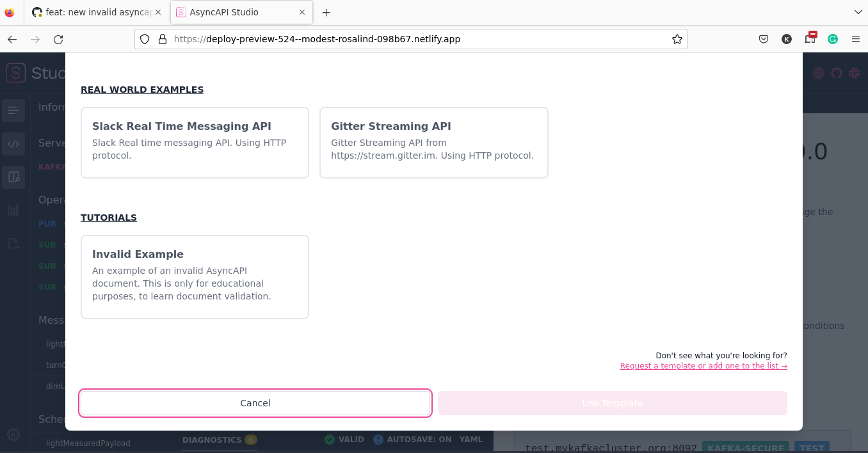This screenshot has height=453, width=868.
Task: Open the extension icon with red badge
Action: [810, 38]
